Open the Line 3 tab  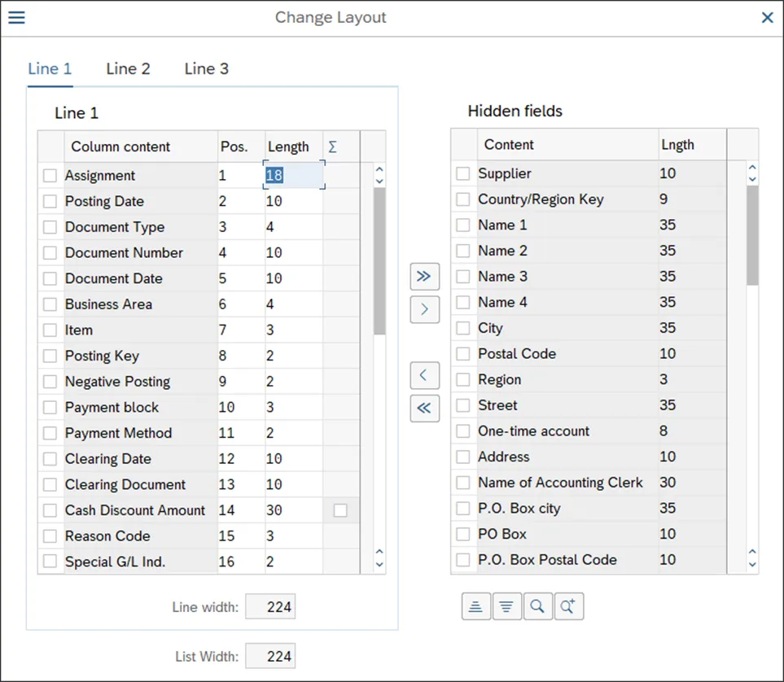206,69
